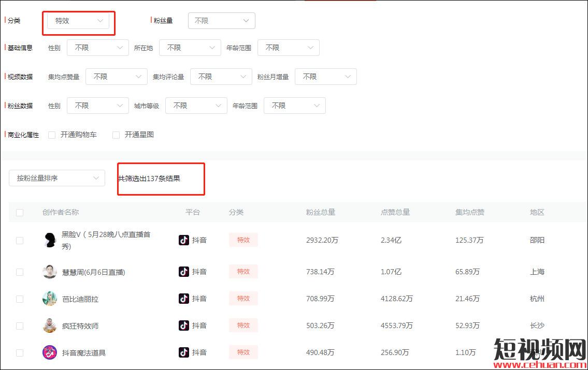588x370 pixels.
Task: Expand the 粉丝量 dropdown
Action: pyautogui.click(x=221, y=21)
